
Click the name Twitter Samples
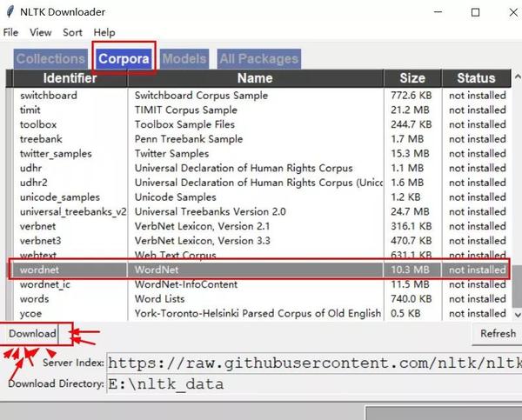click(x=171, y=154)
